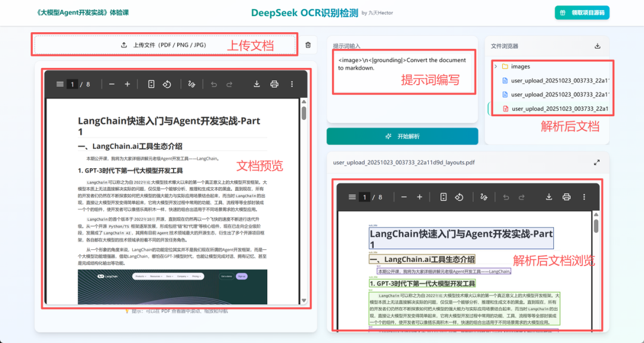Screen dimensions: 644x343
Task: Print document from left preview viewer toolbar
Action: pyautogui.click(x=274, y=84)
